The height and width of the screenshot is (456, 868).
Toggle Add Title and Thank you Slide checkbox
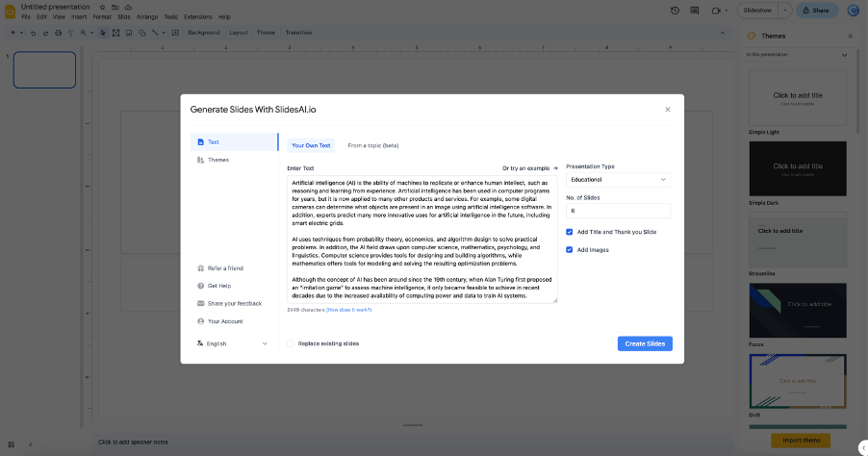point(569,232)
